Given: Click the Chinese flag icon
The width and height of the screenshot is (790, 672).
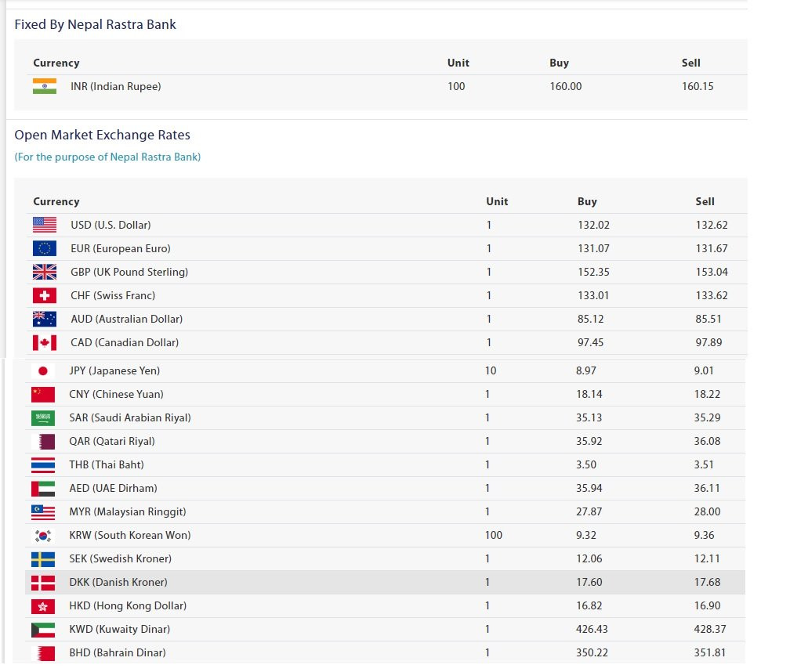Looking at the screenshot, I should tap(43, 395).
